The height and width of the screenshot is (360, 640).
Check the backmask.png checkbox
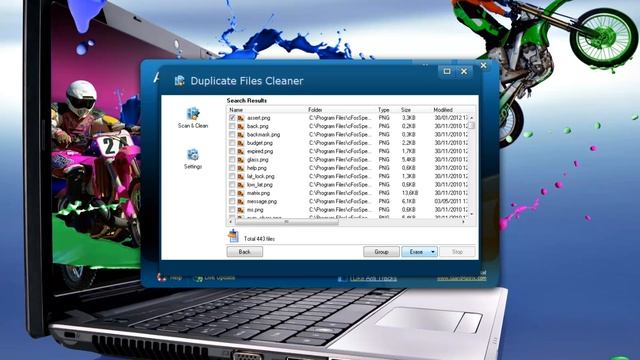pyautogui.click(x=232, y=135)
